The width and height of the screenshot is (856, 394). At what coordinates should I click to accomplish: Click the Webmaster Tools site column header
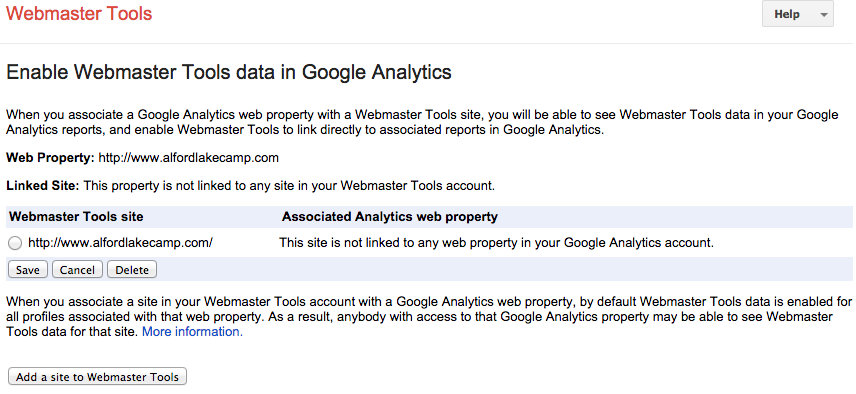tap(76, 217)
